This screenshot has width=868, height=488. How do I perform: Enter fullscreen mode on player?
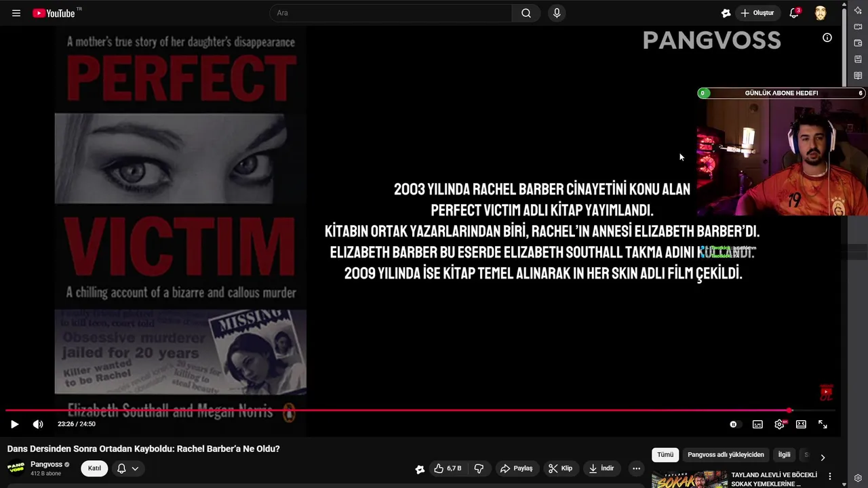pyautogui.click(x=823, y=424)
